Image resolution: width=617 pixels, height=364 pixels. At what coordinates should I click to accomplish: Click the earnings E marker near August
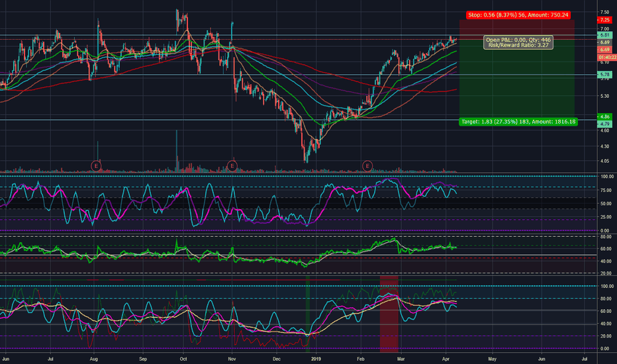pos(96,166)
